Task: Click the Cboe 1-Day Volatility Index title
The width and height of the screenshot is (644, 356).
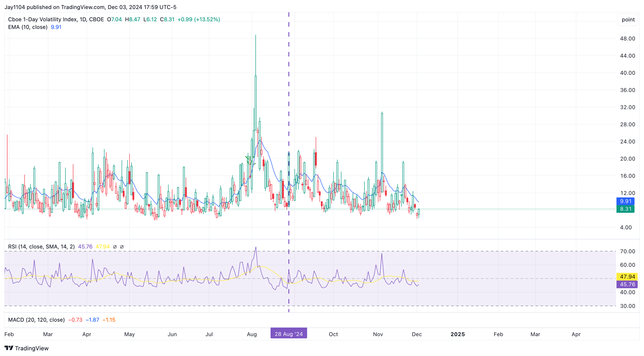Action: (x=56, y=19)
